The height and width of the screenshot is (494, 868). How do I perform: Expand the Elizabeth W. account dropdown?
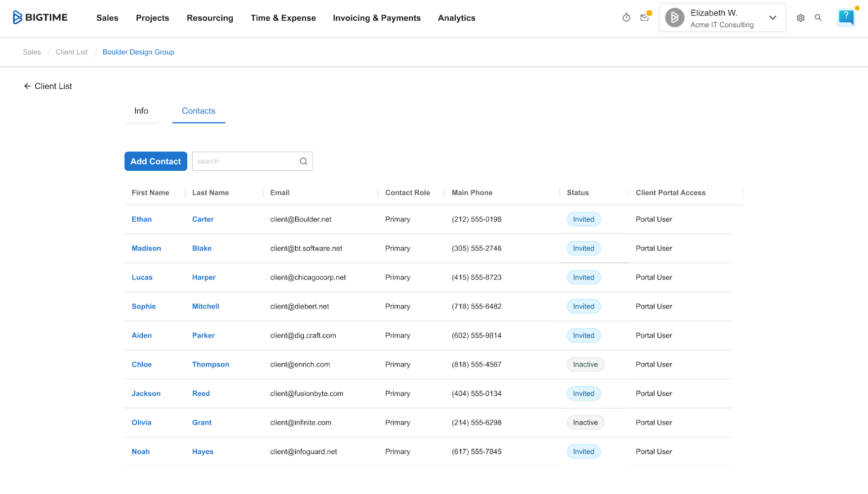(773, 18)
